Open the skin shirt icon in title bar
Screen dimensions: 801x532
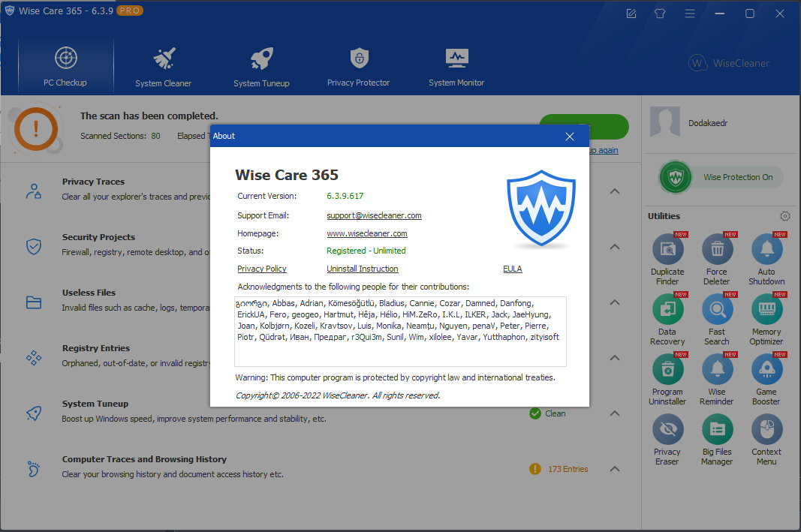click(660, 14)
